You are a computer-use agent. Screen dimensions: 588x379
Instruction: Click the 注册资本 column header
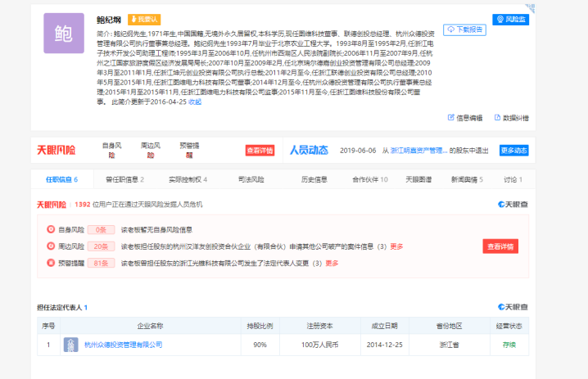click(x=320, y=326)
